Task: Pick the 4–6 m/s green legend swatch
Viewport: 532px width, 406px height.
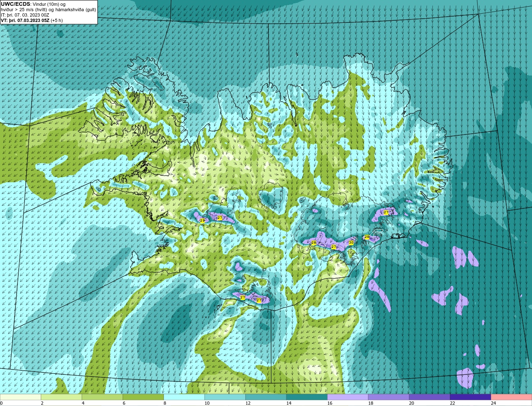Action: (102, 397)
